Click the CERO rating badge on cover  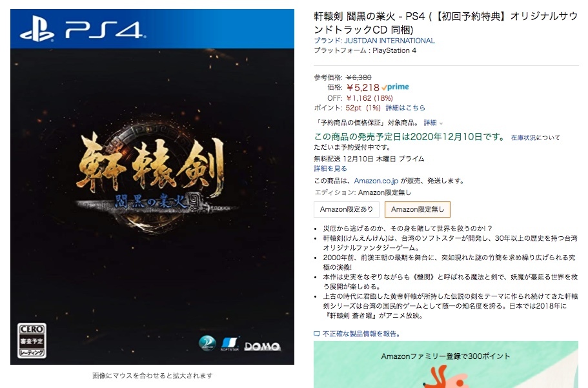point(32,340)
